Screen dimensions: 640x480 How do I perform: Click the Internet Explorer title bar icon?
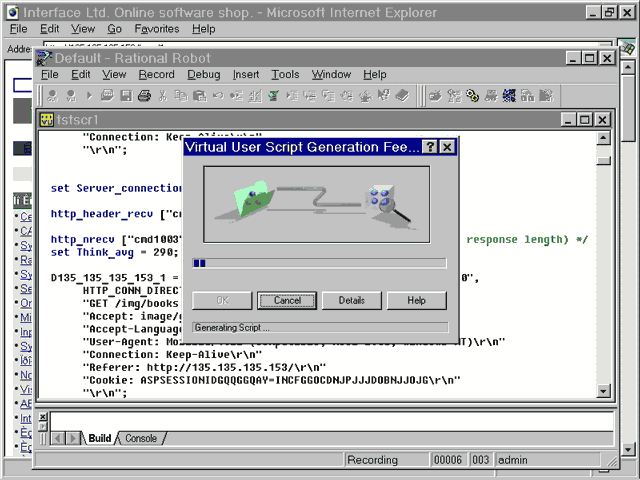point(13,12)
